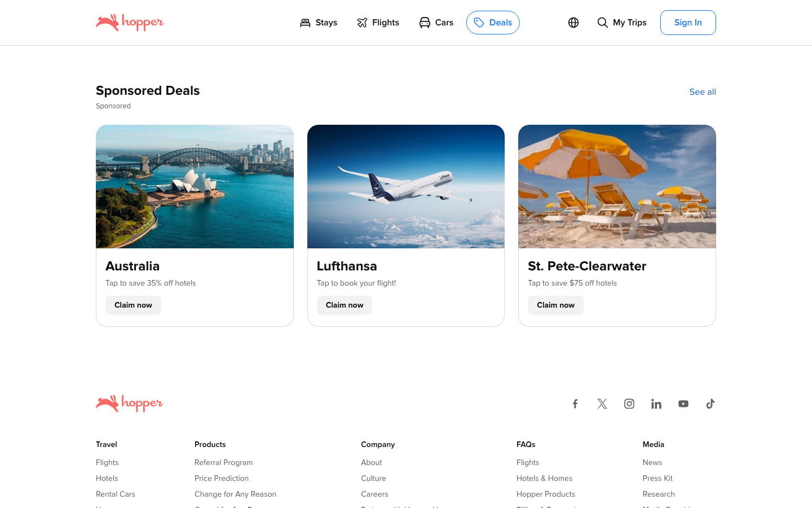Open Price Prediction link

click(222, 478)
